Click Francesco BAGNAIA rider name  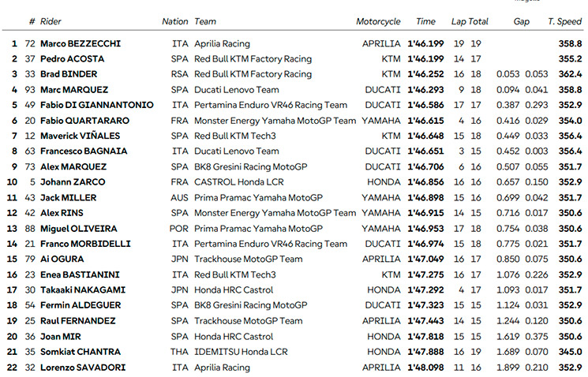tap(81, 151)
